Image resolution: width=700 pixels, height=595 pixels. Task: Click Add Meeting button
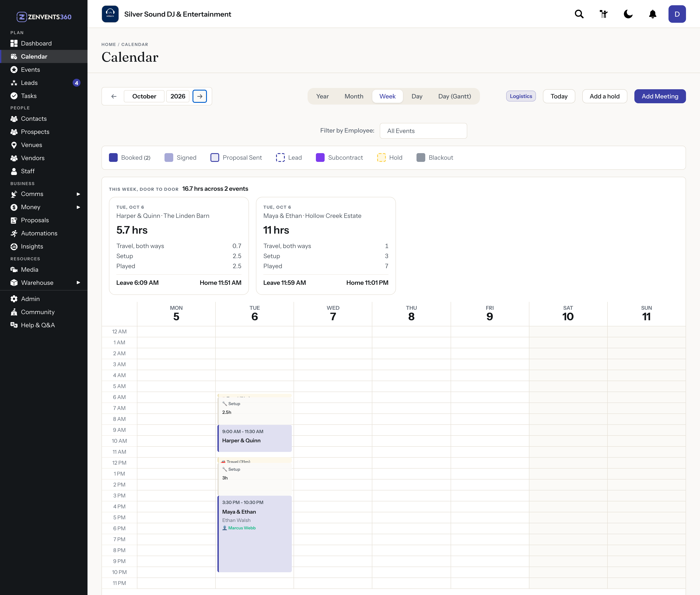[x=660, y=96]
